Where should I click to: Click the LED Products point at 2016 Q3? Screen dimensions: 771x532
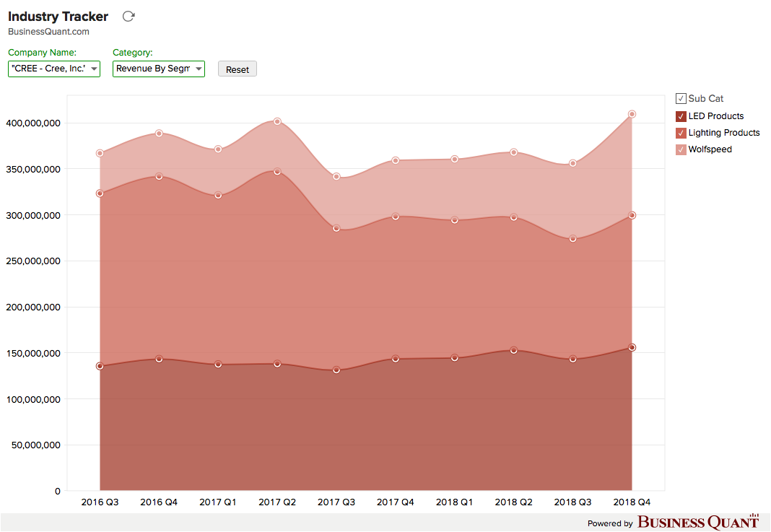tap(100, 366)
